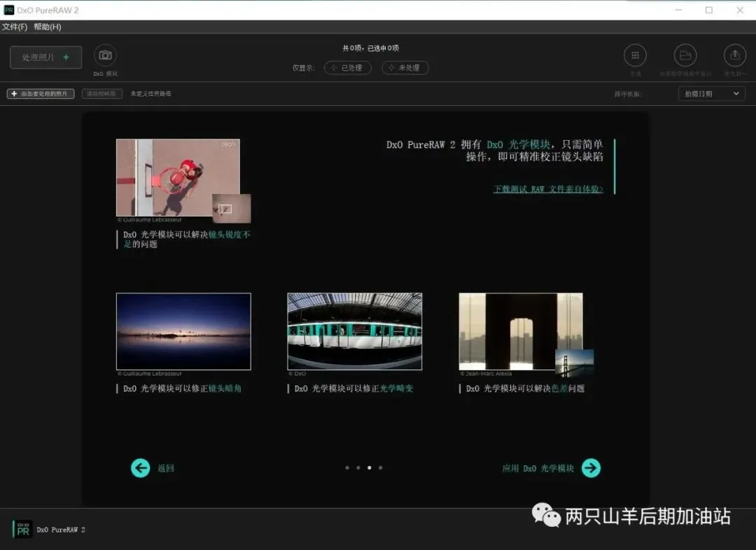Click the small inset zoom preview on basketball image
The width and height of the screenshot is (756, 550).
click(x=232, y=208)
